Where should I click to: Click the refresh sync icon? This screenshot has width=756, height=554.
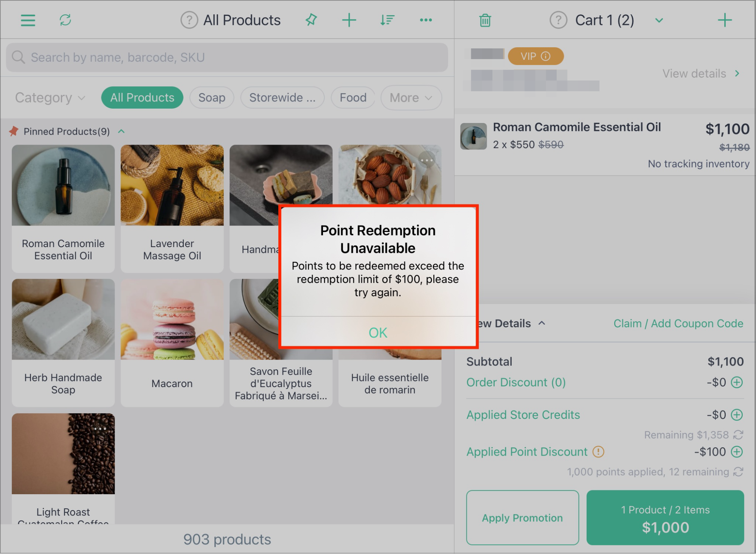pos(65,20)
